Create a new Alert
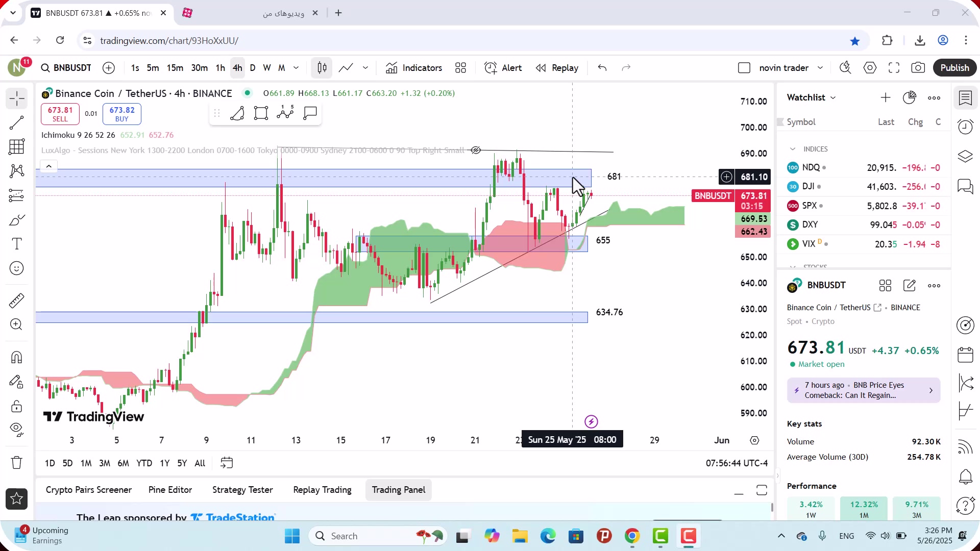Image resolution: width=980 pixels, height=551 pixels. coord(503,68)
